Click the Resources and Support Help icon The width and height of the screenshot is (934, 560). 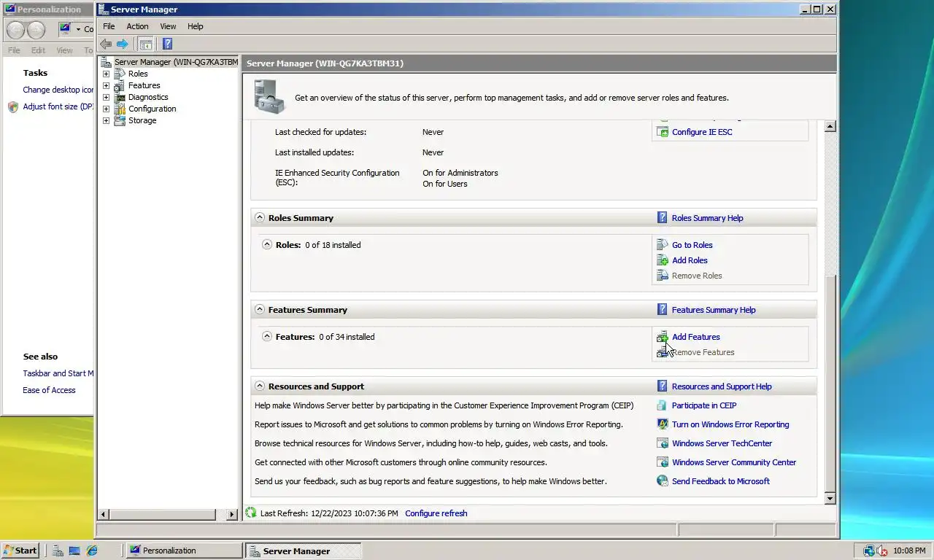tap(662, 386)
